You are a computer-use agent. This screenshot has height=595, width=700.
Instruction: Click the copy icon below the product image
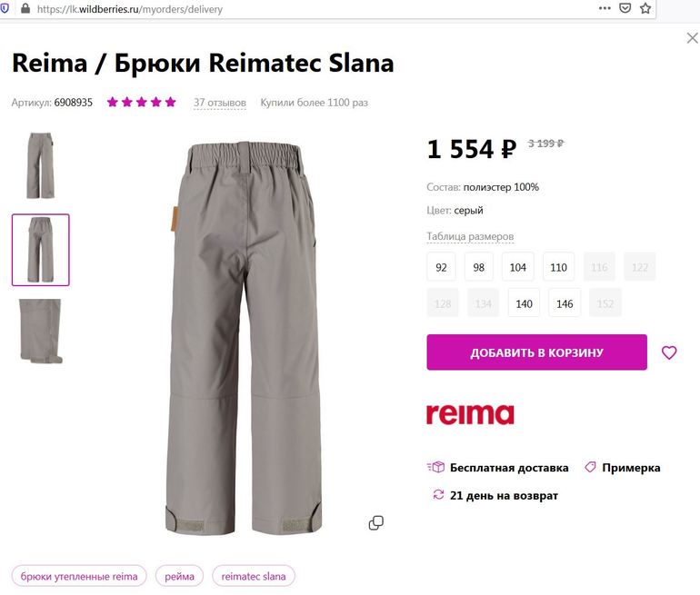coord(376,522)
